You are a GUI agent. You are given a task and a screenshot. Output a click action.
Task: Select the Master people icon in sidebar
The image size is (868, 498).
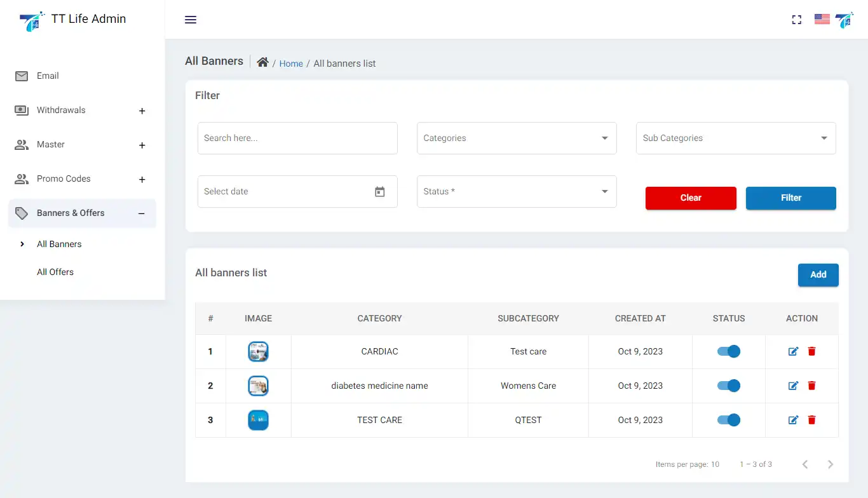(21, 144)
